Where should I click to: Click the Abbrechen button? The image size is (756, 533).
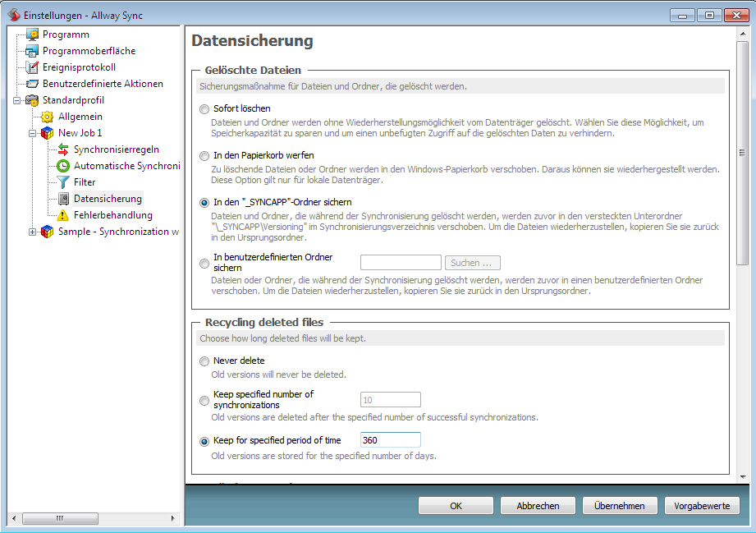[x=538, y=506]
